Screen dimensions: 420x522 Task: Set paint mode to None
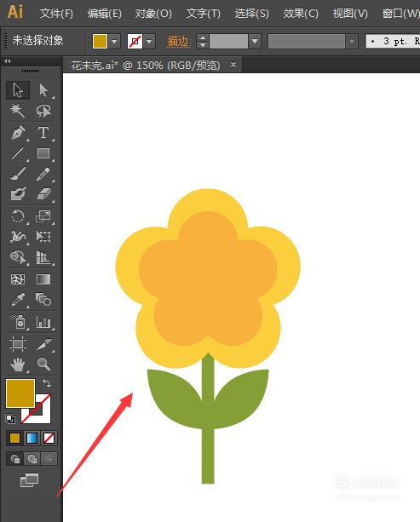click(x=49, y=438)
